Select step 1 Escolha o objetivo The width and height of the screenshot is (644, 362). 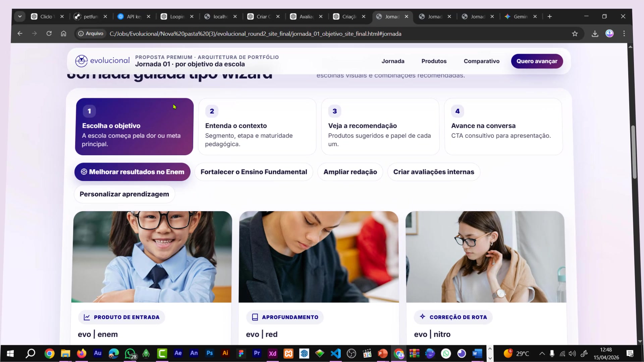134,126
